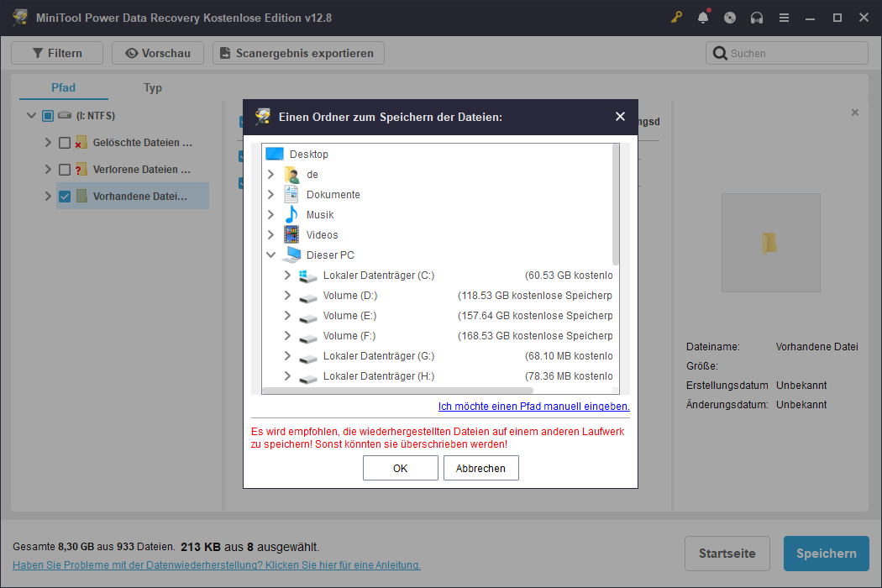The width and height of the screenshot is (882, 588).
Task: Collapse the (I: NTFS) drive tree
Action: pos(31,115)
